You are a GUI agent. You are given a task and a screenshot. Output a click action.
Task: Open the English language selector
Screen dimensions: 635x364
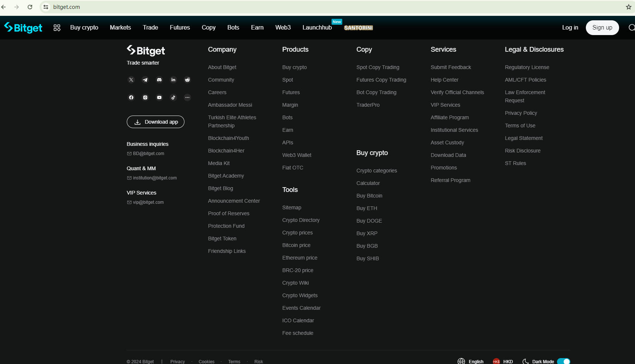(x=471, y=361)
